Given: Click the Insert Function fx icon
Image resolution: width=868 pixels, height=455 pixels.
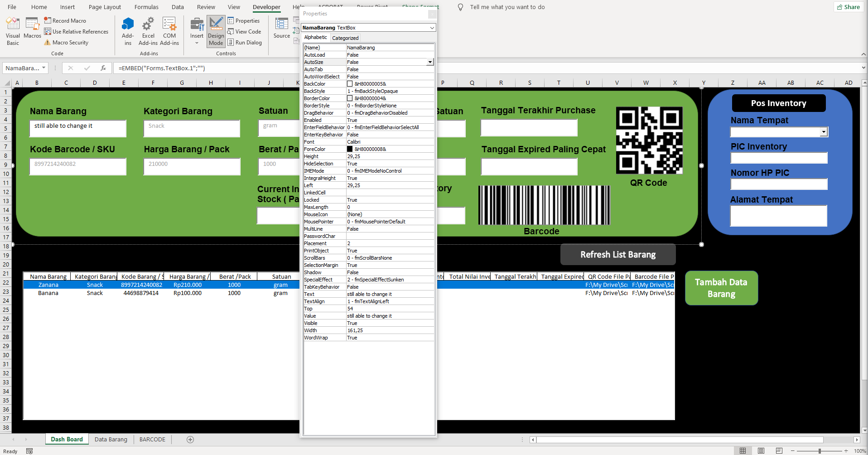Looking at the screenshot, I should [x=103, y=68].
